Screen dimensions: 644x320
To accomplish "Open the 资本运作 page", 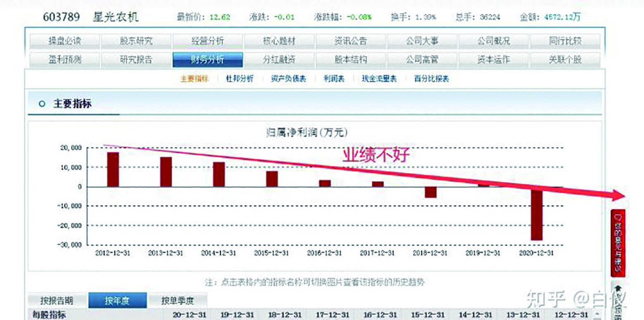I will coord(494,59).
